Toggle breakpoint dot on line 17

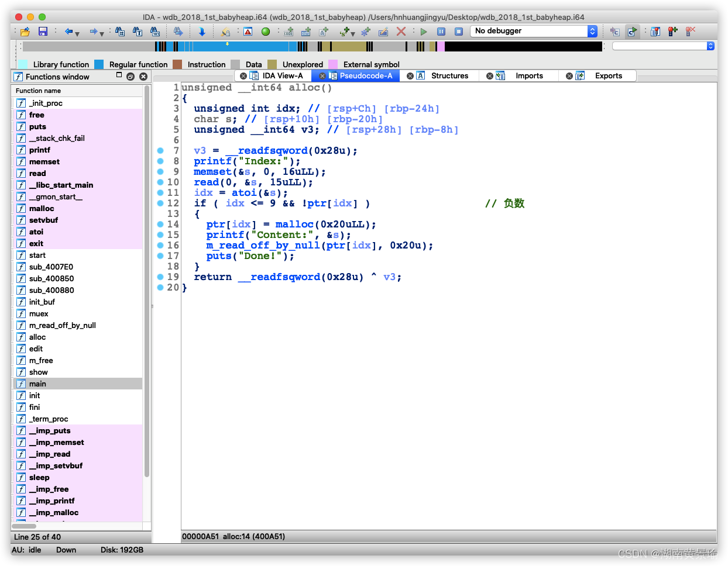(160, 256)
